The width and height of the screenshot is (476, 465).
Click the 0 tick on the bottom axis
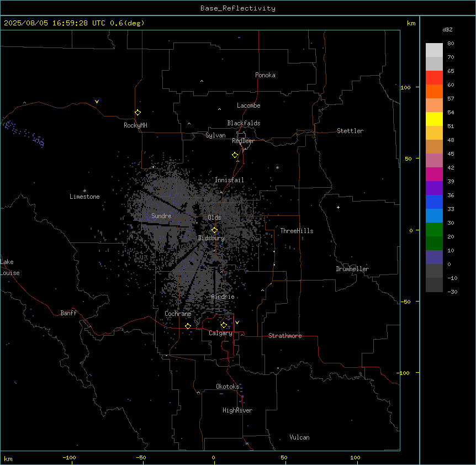[213, 457]
